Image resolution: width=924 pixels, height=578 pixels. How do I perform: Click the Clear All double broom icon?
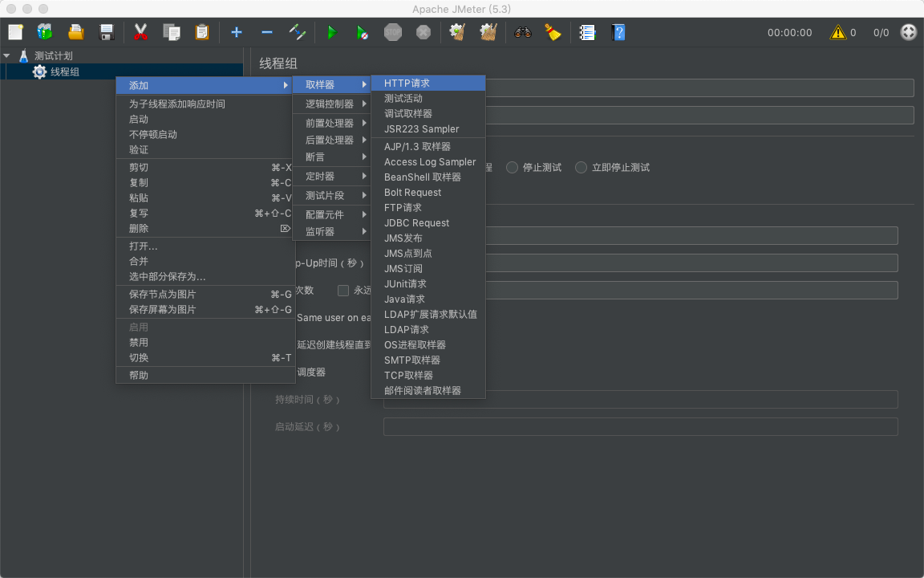click(488, 32)
